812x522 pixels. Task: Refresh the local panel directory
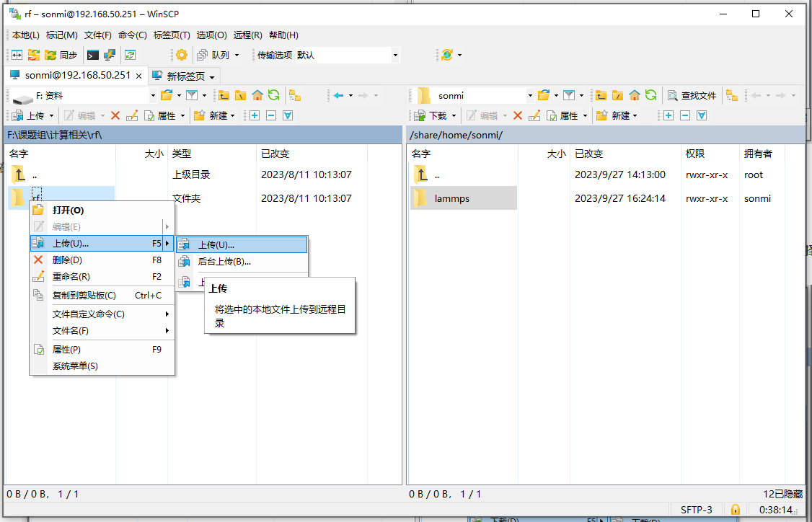(273, 95)
